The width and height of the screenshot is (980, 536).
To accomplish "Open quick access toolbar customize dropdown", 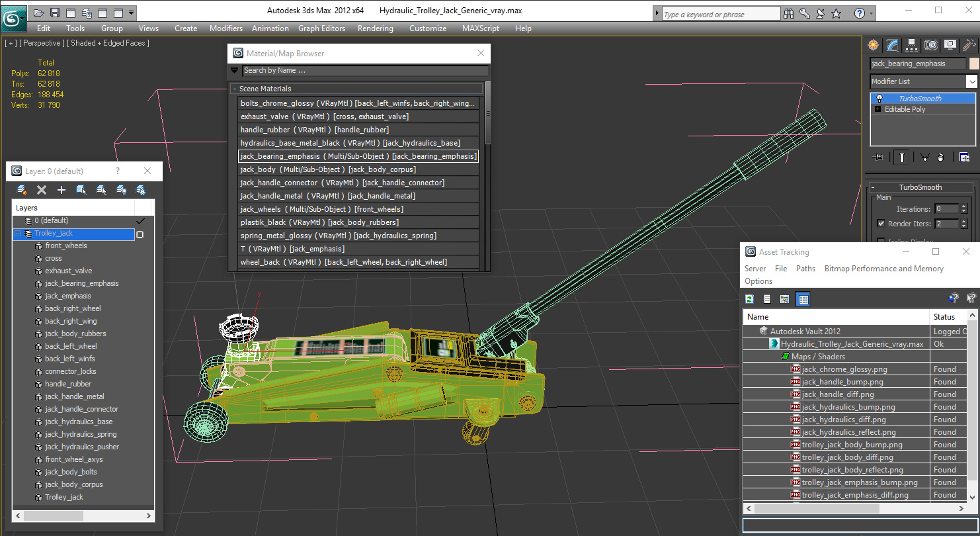I will 132,13.
